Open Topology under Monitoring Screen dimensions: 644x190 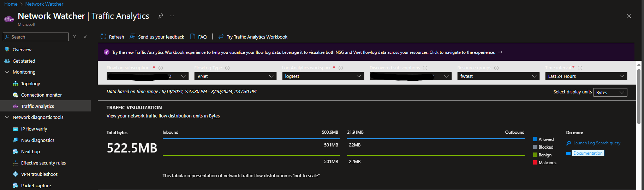pyautogui.click(x=30, y=84)
